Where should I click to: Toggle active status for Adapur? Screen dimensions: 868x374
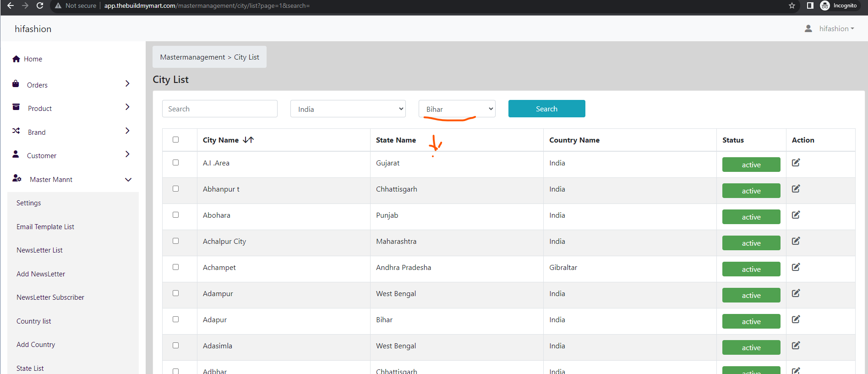click(751, 321)
